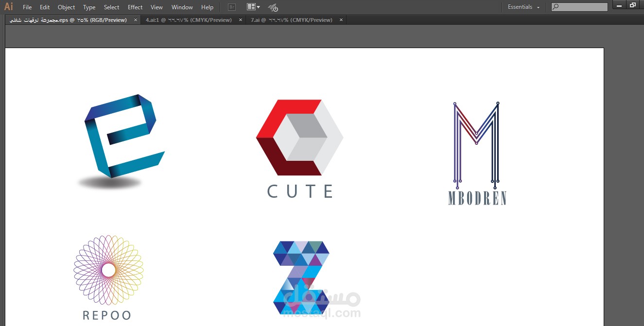Open the View menu

pos(157,7)
